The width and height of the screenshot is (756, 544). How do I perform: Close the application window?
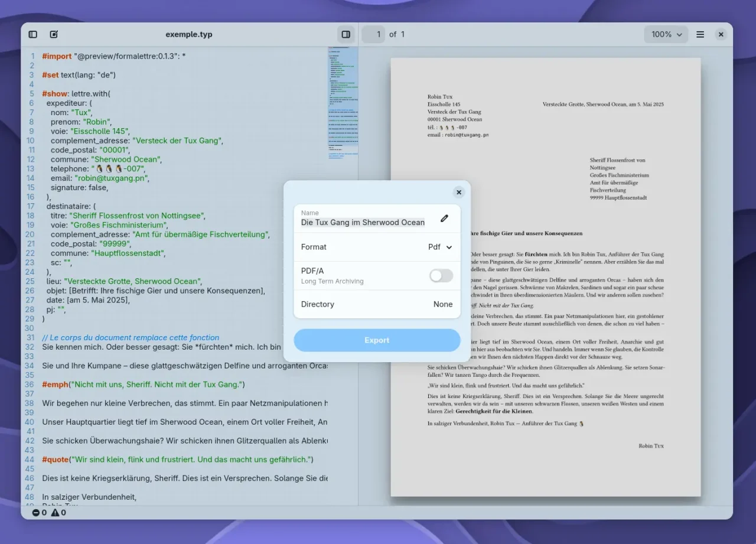[721, 34]
